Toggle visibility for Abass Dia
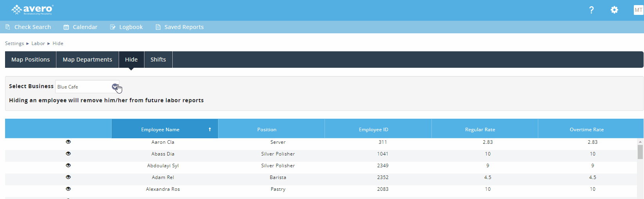Viewport: 644px width, 199px height. pyautogui.click(x=68, y=154)
